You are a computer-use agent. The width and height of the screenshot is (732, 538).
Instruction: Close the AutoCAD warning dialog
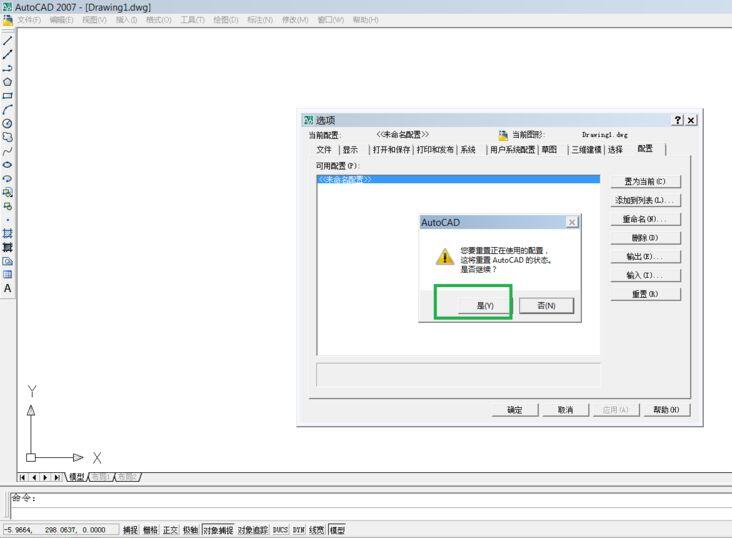(x=572, y=222)
